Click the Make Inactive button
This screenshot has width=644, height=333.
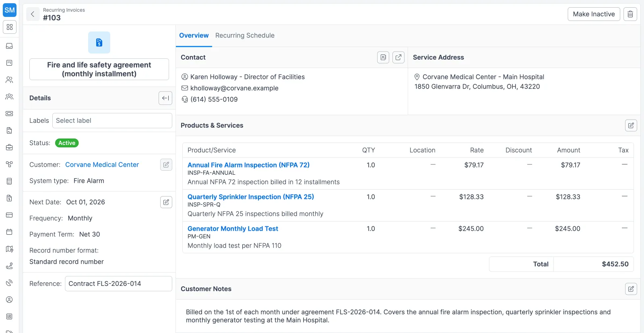click(x=594, y=14)
